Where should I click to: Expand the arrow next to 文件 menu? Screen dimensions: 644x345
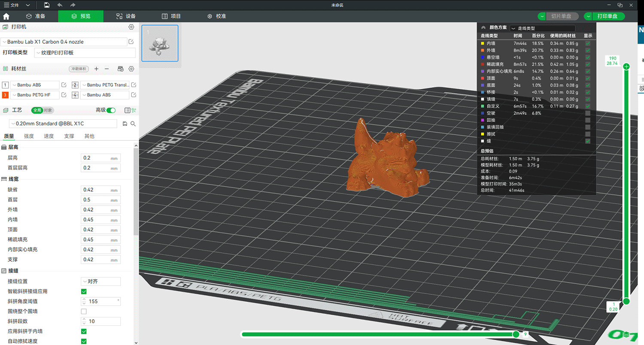click(x=28, y=5)
